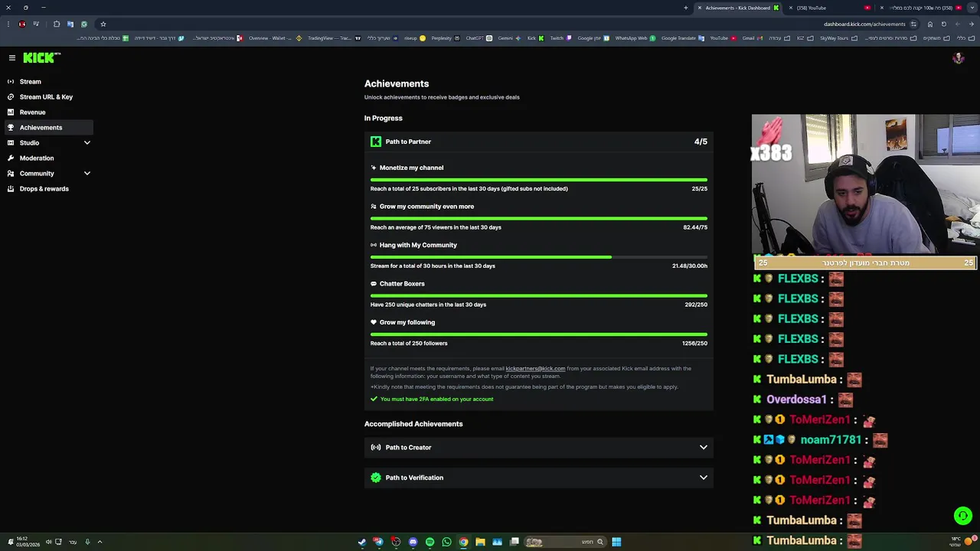Click Overdossa1 username in chat overlay
The height and width of the screenshot is (551, 980).
(796, 399)
